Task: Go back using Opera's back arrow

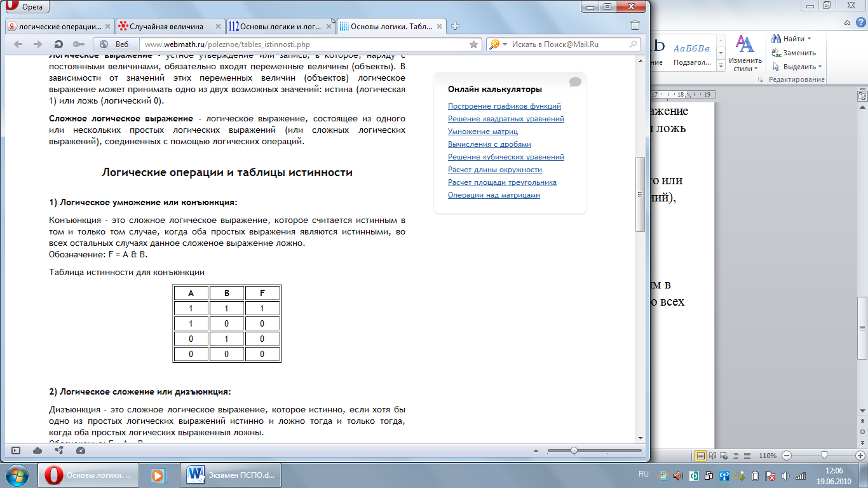Action: pos(18,44)
